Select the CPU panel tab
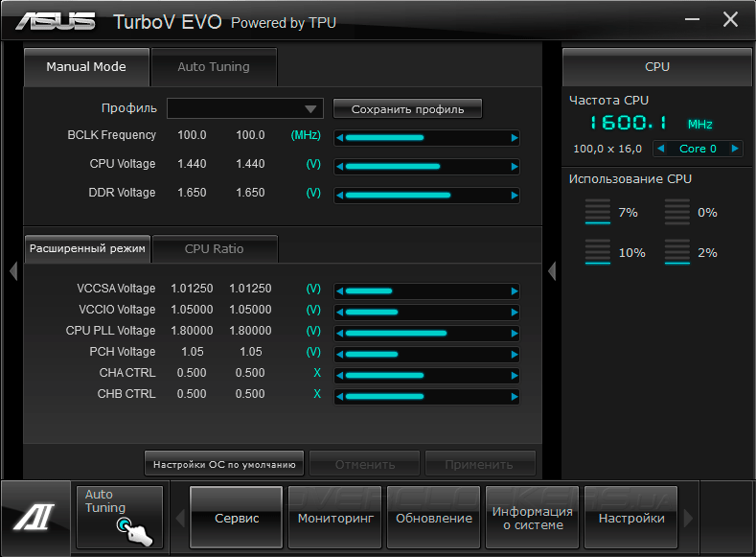 pyautogui.click(x=657, y=67)
